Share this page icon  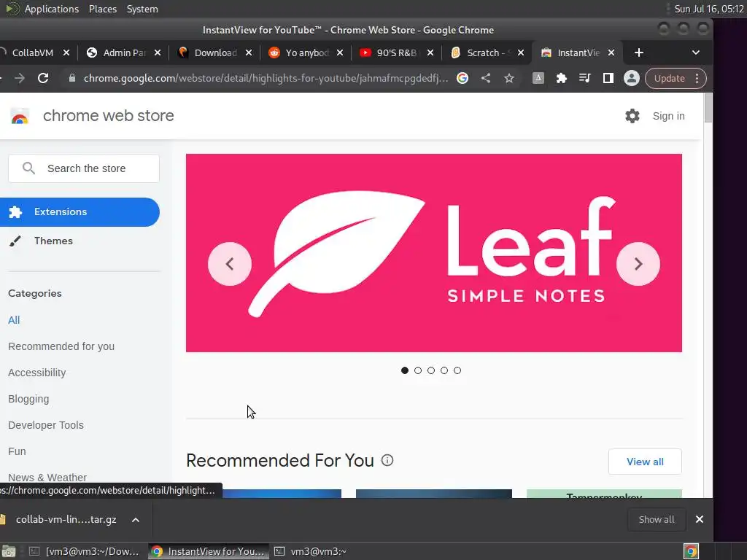485,78
